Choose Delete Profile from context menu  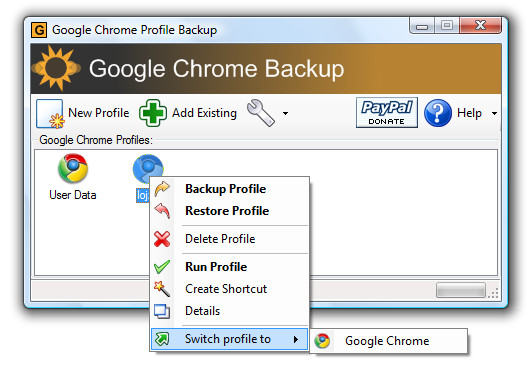230,239
